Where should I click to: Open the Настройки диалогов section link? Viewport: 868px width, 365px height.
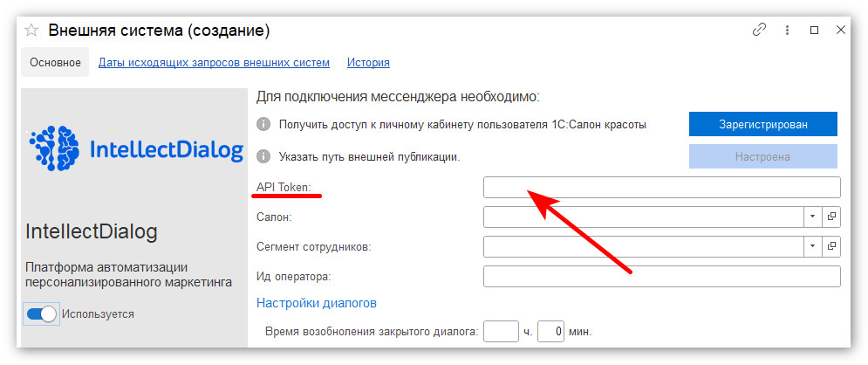317,303
